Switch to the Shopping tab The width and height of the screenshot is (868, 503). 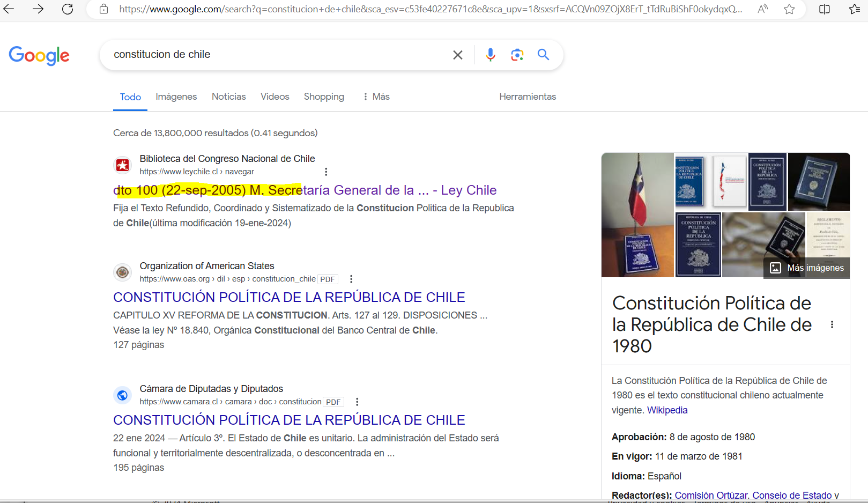pyautogui.click(x=324, y=97)
